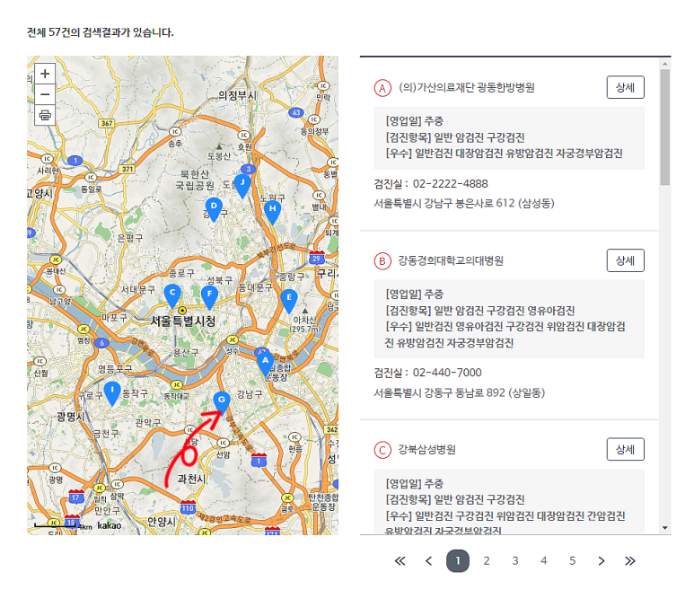The image size is (694, 616).
Task: Click the 서울특별시청 label on map
Action: click(183, 321)
